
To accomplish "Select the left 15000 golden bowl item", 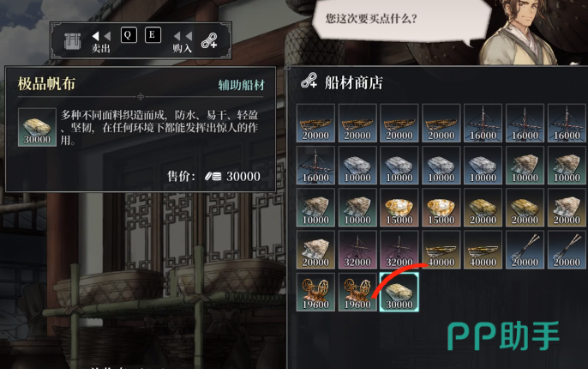I will coord(399,208).
